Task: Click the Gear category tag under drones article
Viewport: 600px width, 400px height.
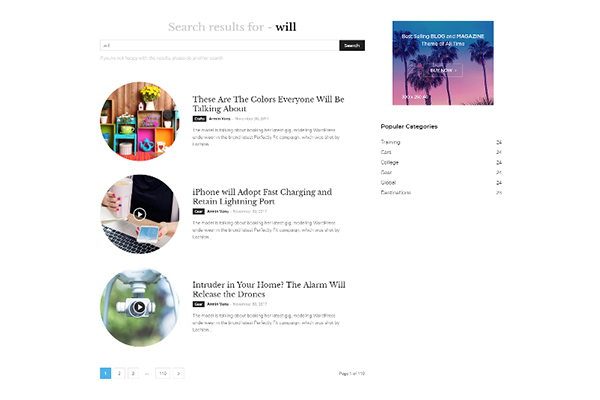Action: click(198, 304)
